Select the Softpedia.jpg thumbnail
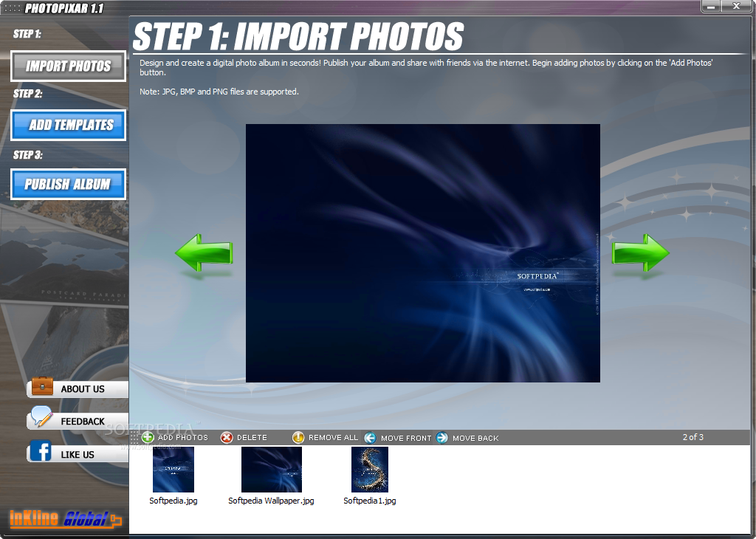Screen dimensions: 756x539 tap(173, 470)
